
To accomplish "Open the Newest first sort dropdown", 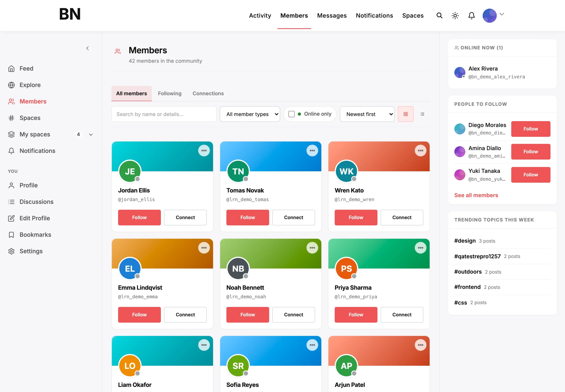I will [367, 114].
